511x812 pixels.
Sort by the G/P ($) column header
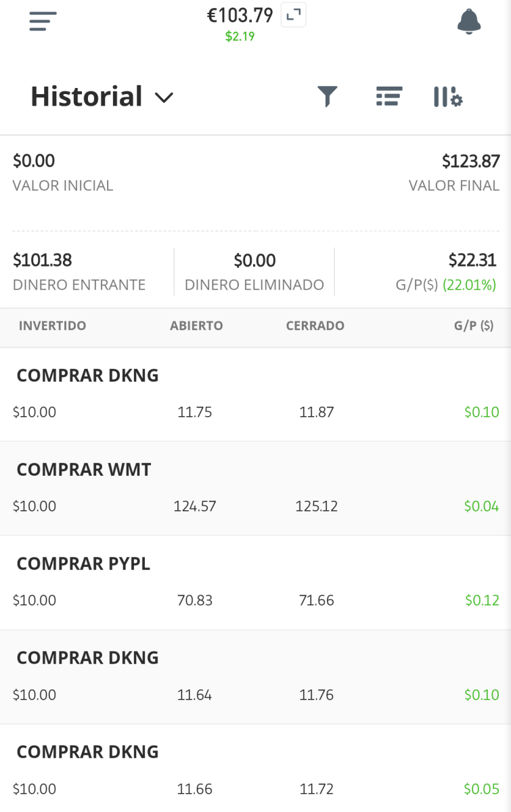click(x=474, y=325)
